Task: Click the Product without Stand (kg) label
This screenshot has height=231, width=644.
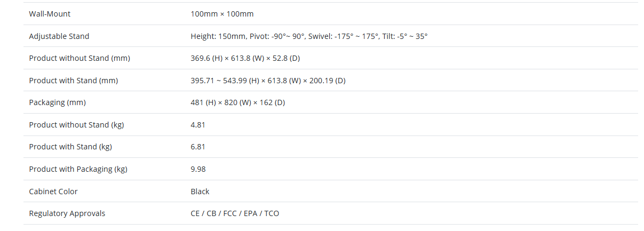Action: pyautogui.click(x=76, y=125)
